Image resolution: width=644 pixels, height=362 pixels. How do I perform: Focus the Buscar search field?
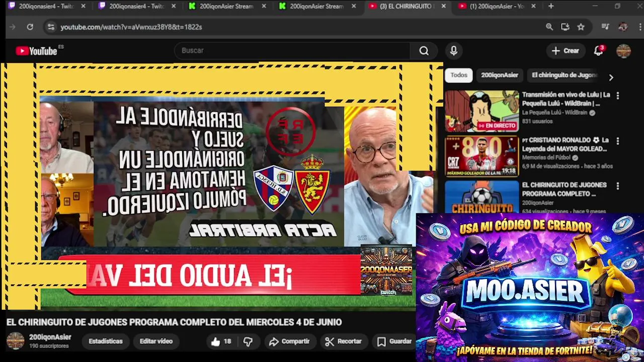[x=292, y=50]
